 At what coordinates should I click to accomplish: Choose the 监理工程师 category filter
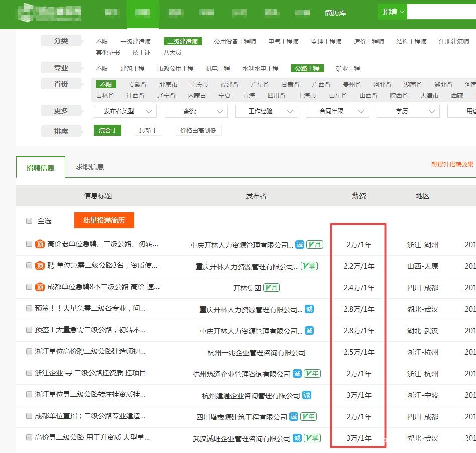327,41
